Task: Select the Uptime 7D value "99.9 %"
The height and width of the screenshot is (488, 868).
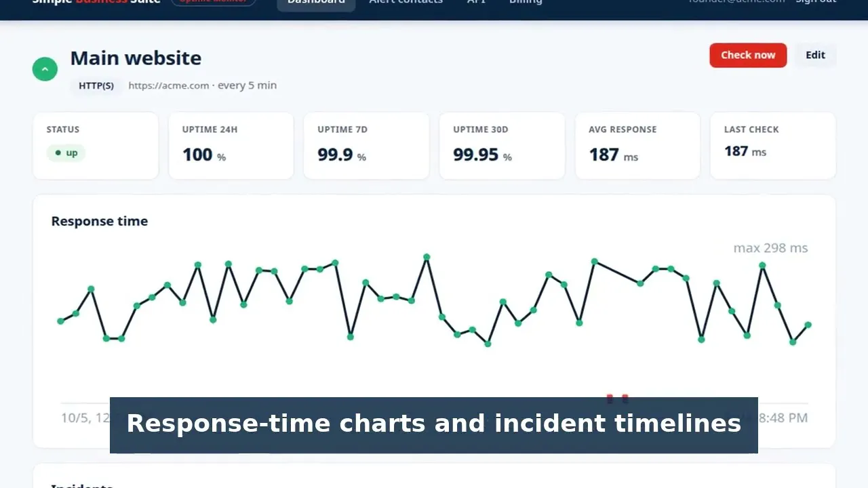Action: [x=342, y=155]
